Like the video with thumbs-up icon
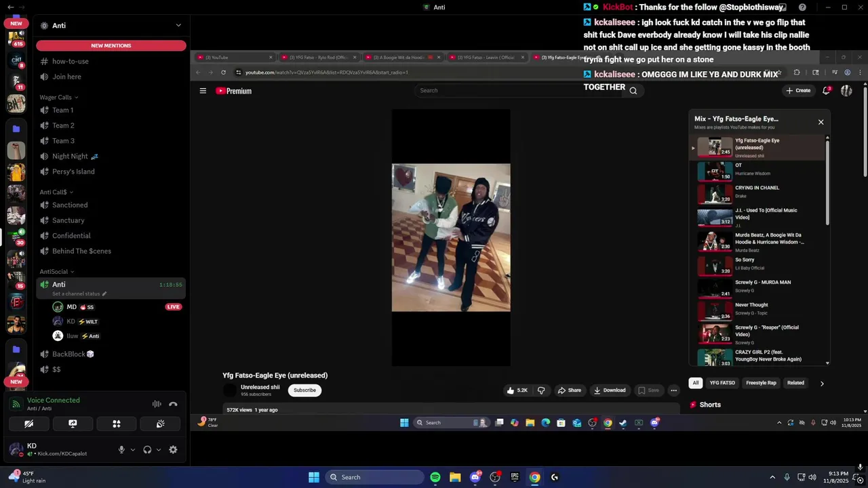 point(517,390)
